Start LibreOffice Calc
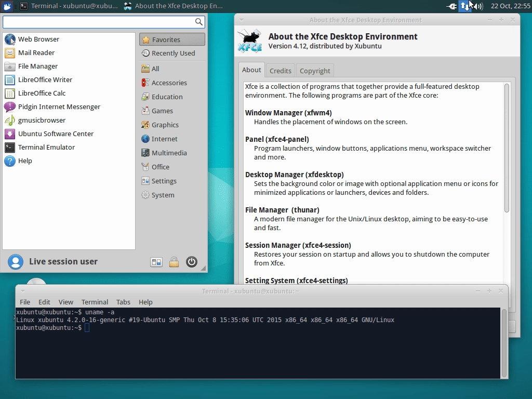The image size is (532, 399). click(x=69, y=94)
